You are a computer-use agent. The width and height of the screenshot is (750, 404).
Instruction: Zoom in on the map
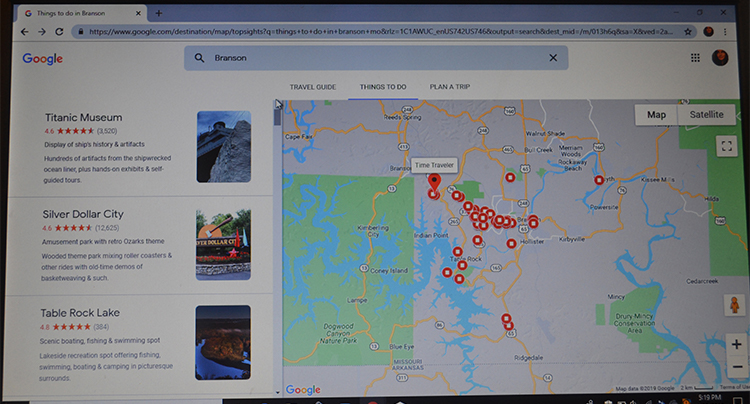tap(735, 345)
